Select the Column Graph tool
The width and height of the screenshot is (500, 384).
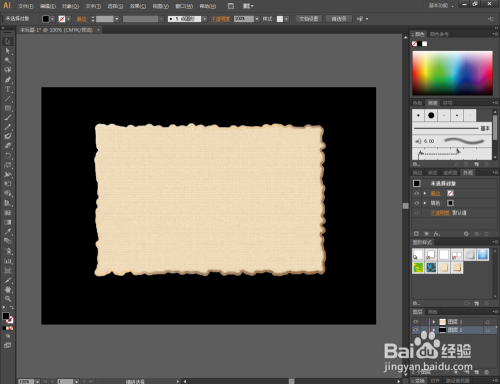(8, 261)
